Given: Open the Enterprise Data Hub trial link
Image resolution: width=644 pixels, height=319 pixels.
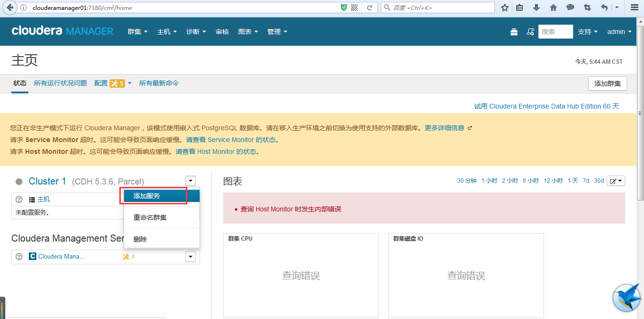Looking at the screenshot, I should click(546, 106).
